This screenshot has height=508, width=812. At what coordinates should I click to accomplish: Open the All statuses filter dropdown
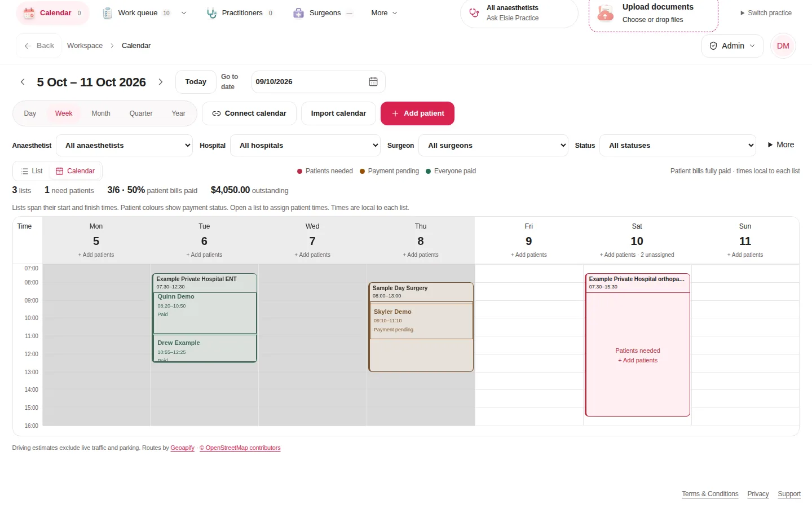tap(678, 146)
